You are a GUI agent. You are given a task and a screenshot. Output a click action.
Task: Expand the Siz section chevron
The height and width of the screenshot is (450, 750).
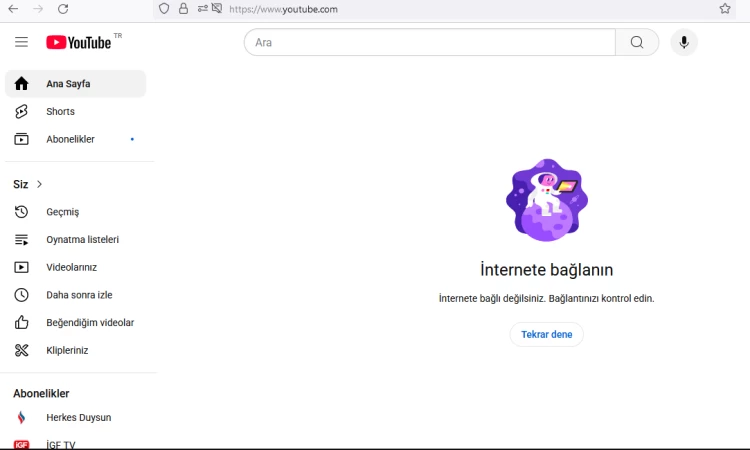(39, 184)
